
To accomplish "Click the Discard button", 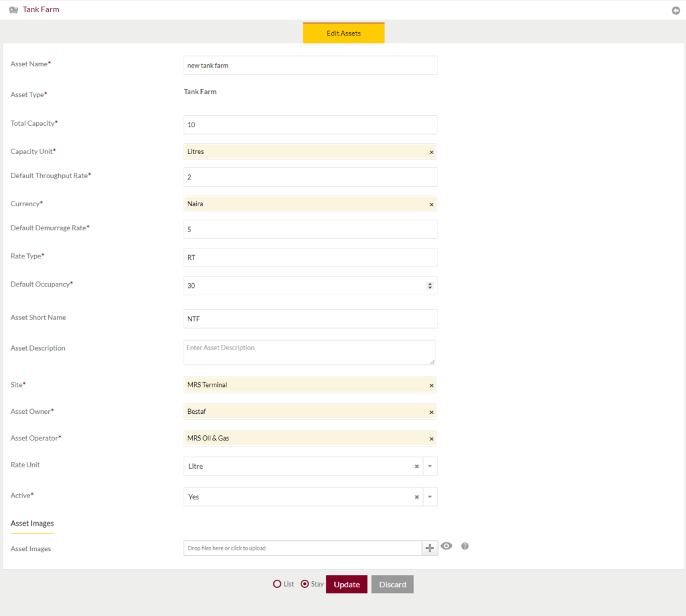I will pos(393,585).
